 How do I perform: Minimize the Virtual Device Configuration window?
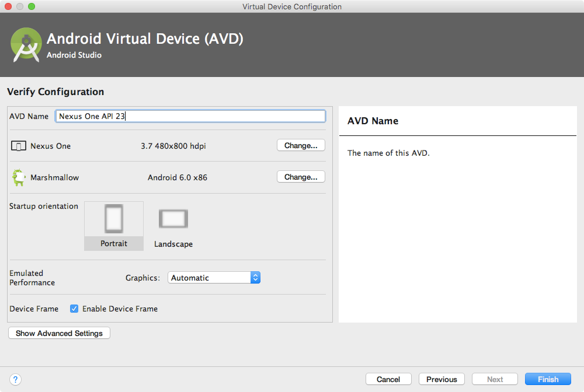[20, 6]
